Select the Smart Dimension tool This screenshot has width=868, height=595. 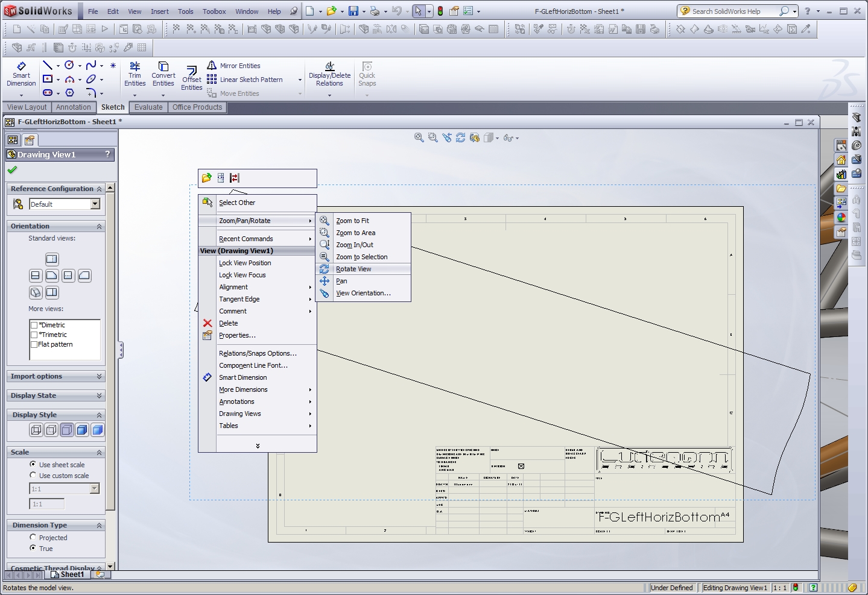pos(21,74)
